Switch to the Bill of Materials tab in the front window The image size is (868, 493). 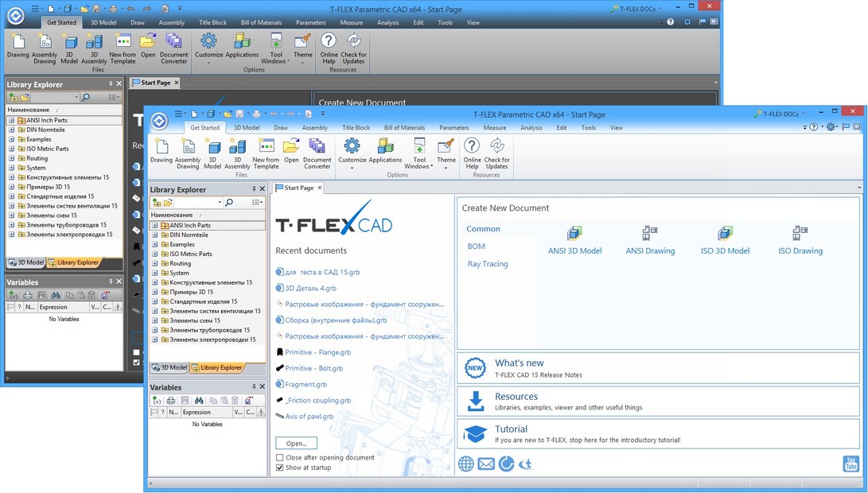point(404,128)
